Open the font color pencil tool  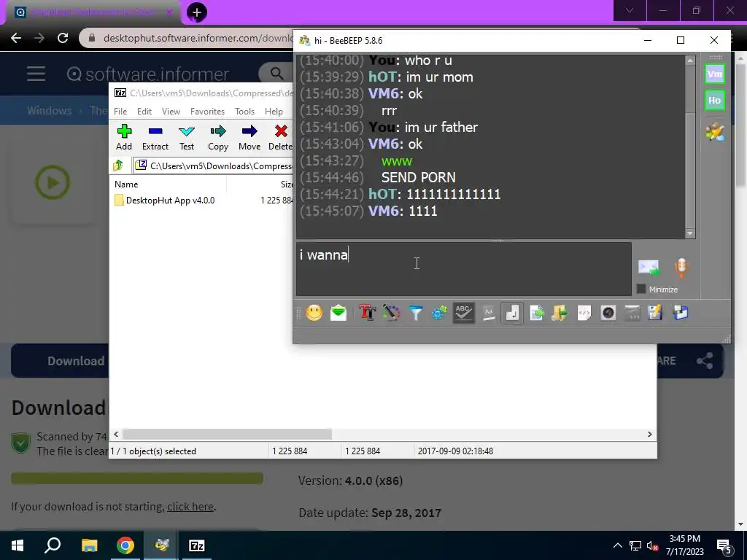pos(391,313)
